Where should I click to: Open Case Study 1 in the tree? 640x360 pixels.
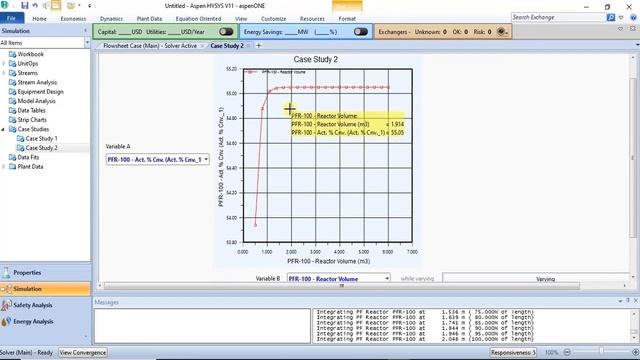(41, 138)
